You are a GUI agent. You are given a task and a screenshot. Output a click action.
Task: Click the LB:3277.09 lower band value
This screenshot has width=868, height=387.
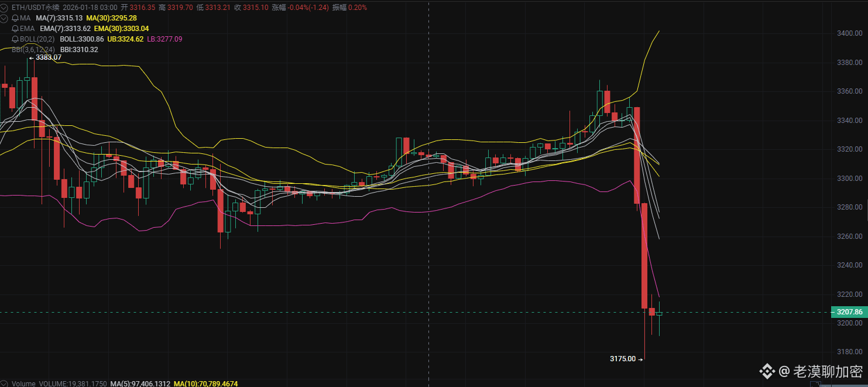coord(164,39)
